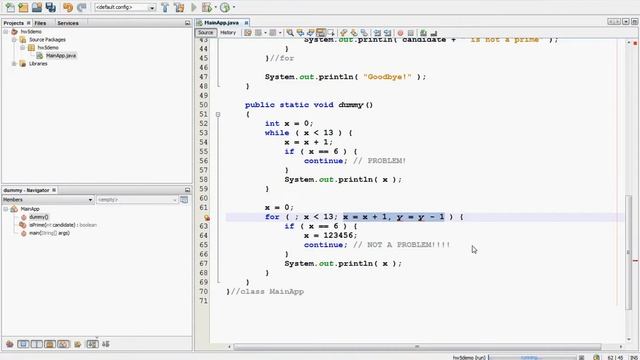Switch to the Files tab
640x360 pixels.
[x=40, y=23]
